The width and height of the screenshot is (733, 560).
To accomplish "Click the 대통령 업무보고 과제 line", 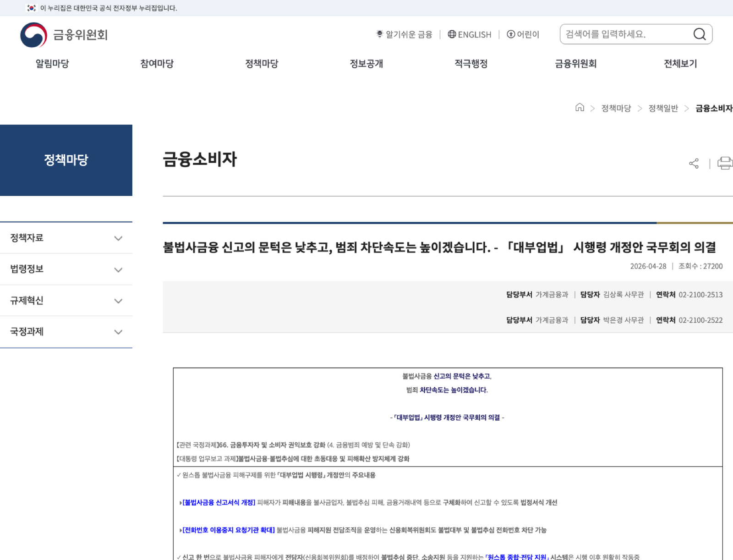I will [293, 459].
